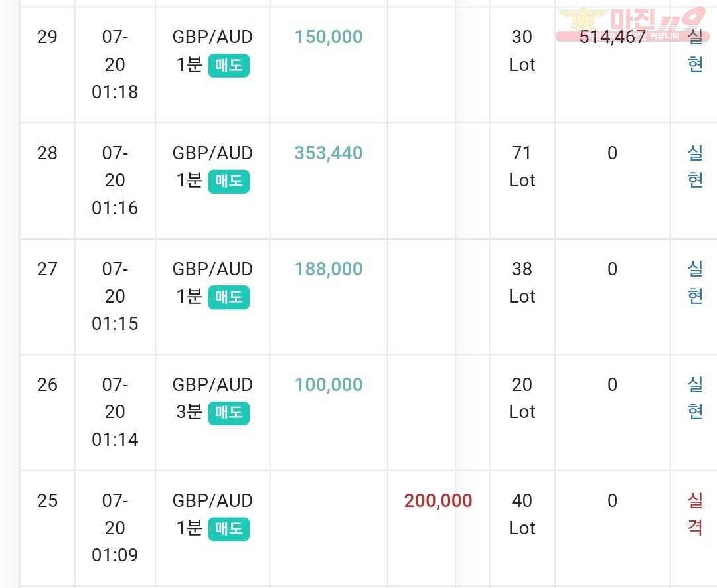Click row number 29

click(47, 37)
